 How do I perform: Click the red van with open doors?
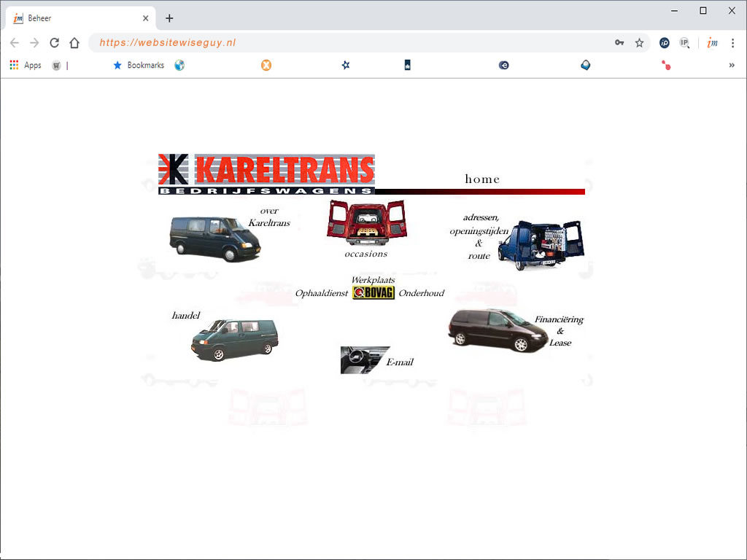coord(367,222)
